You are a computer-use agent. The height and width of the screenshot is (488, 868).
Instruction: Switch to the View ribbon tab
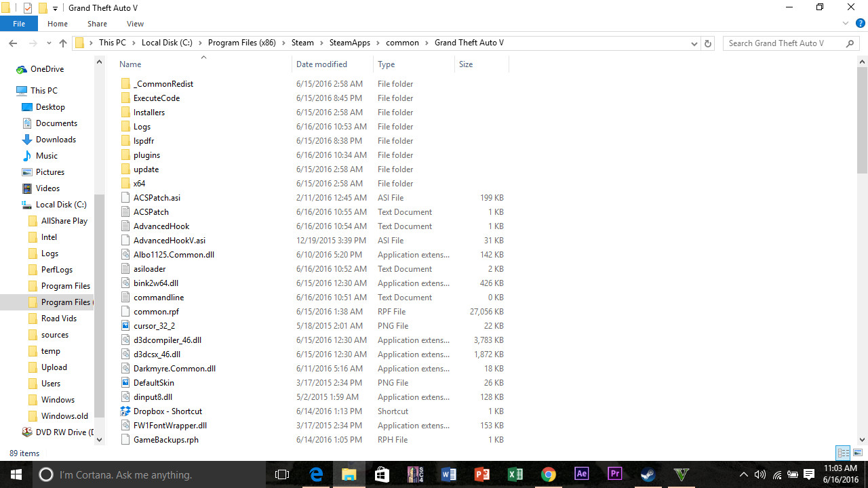click(x=135, y=24)
